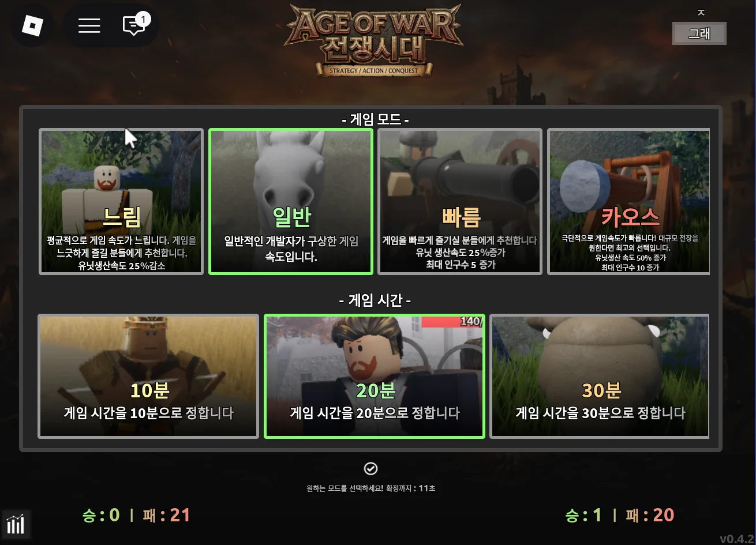Click the 그래 button
The width and height of the screenshot is (756, 545).
(699, 33)
